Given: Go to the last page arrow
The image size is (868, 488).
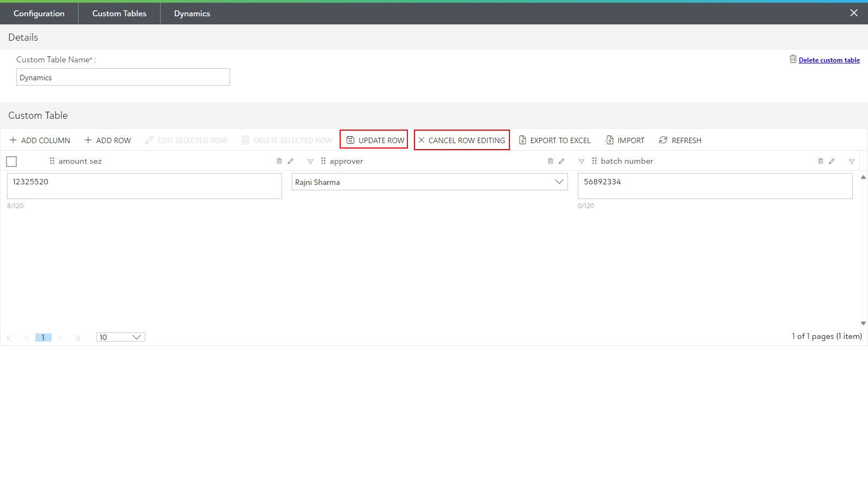Looking at the screenshot, I should (78, 338).
